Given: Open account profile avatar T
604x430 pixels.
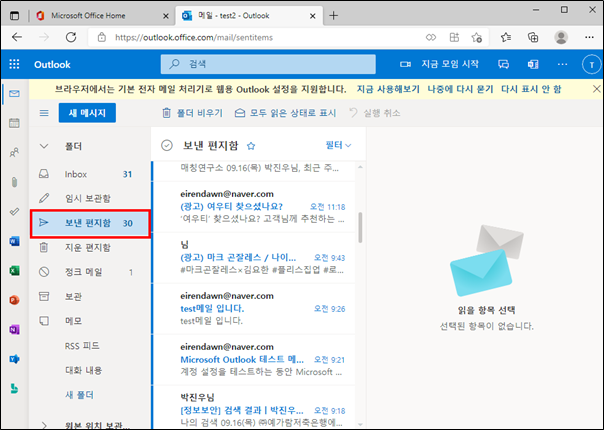Looking at the screenshot, I should click(x=591, y=65).
